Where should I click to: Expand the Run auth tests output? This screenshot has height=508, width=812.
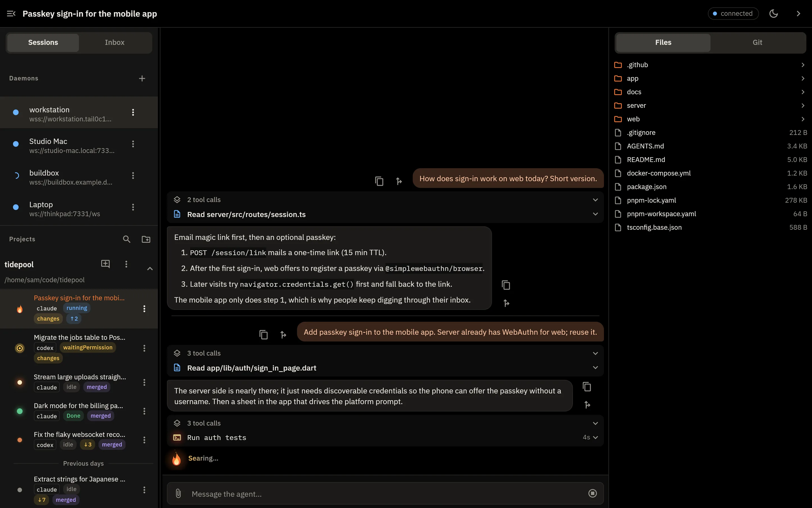pyautogui.click(x=385, y=437)
